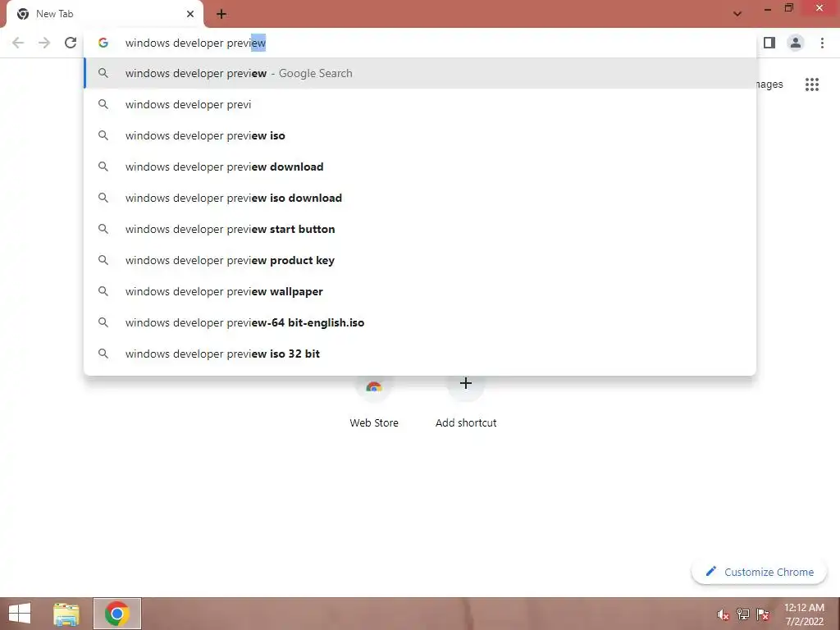This screenshot has width=840, height=630.
Task: Select the New Tab tab
Action: point(105,14)
